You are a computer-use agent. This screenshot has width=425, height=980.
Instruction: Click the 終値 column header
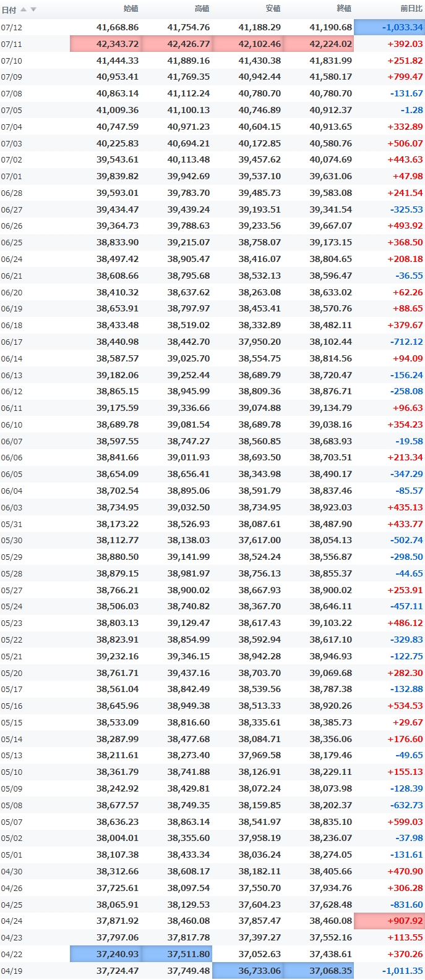pyautogui.click(x=344, y=9)
